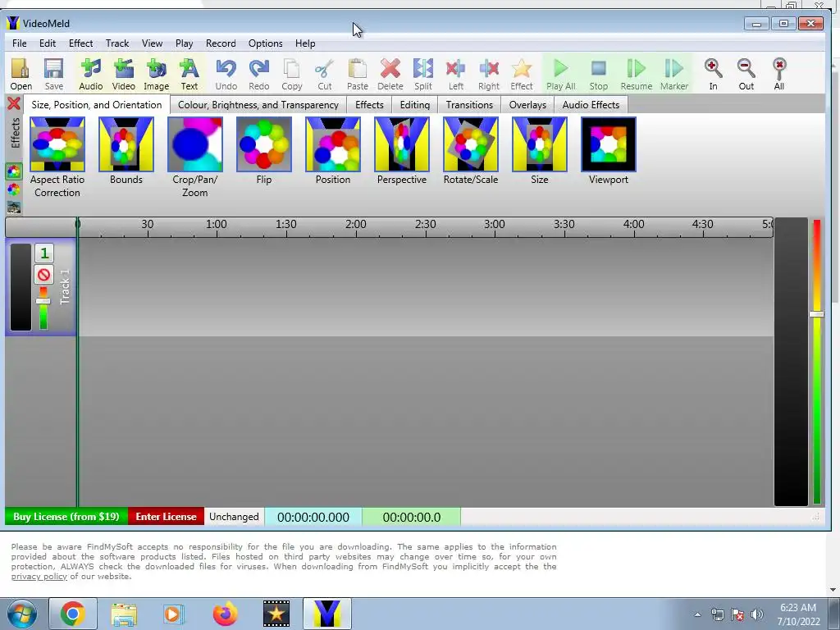
Task: Click the Play All button
Action: [561, 74]
